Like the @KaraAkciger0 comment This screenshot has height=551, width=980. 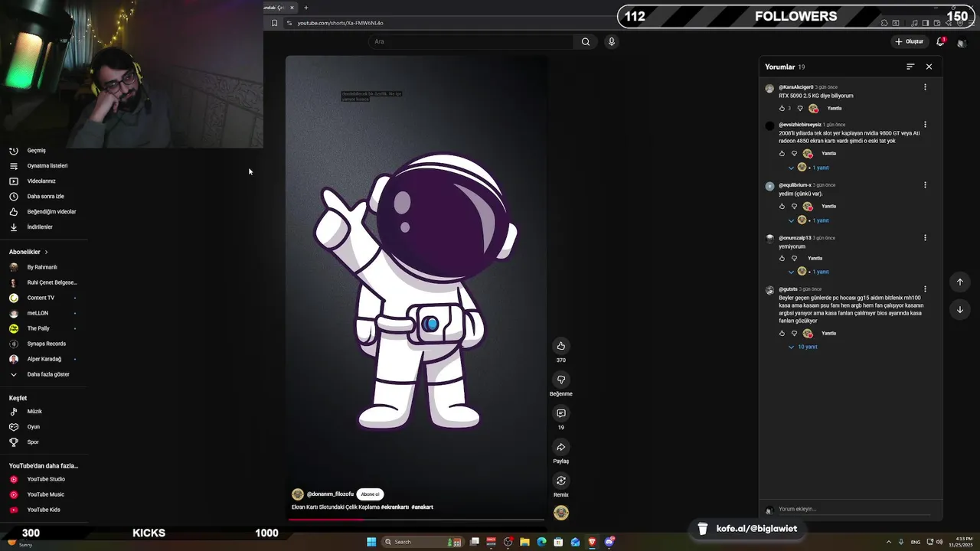(x=782, y=108)
